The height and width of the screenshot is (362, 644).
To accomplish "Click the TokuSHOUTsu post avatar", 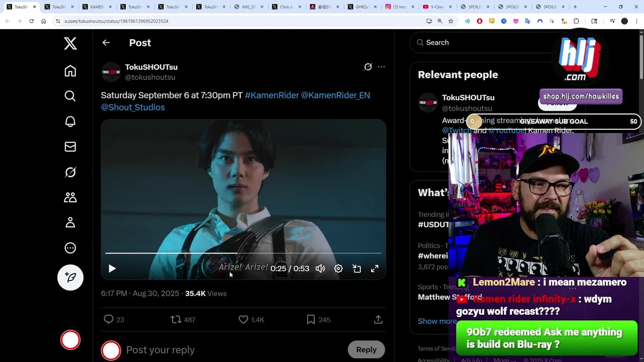I will pyautogui.click(x=111, y=72).
